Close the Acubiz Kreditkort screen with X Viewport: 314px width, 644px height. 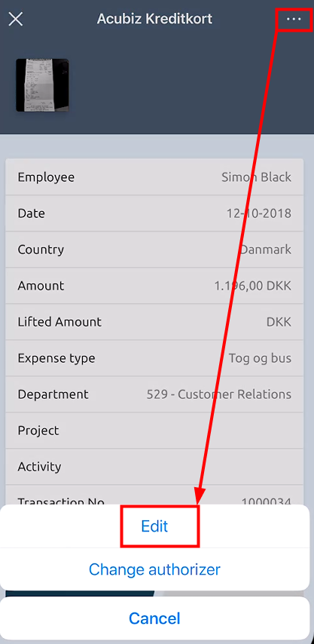pos(16,19)
